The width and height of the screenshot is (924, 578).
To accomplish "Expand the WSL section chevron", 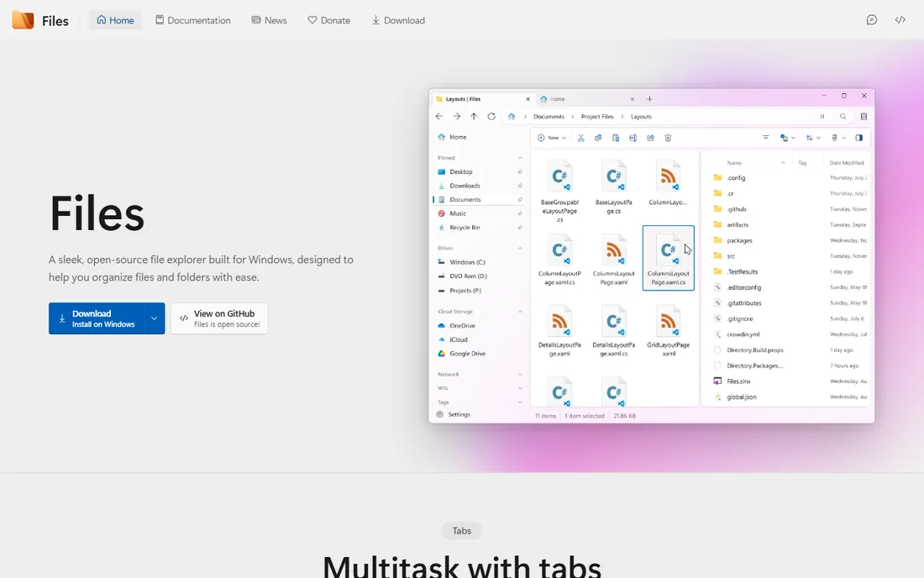I will (x=520, y=388).
